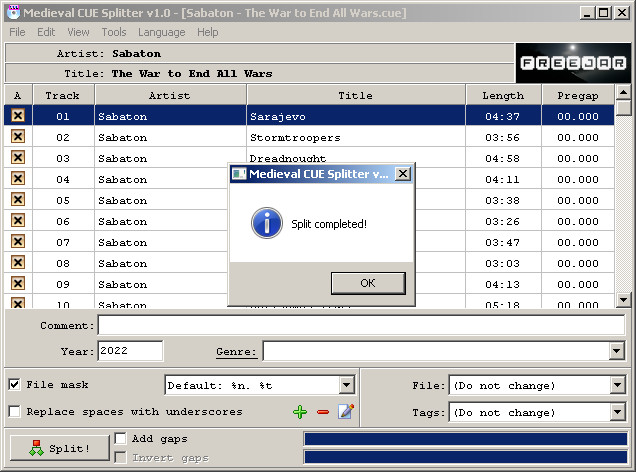Click the Length column header
Viewport: 636px width, 472px height.
[503, 96]
